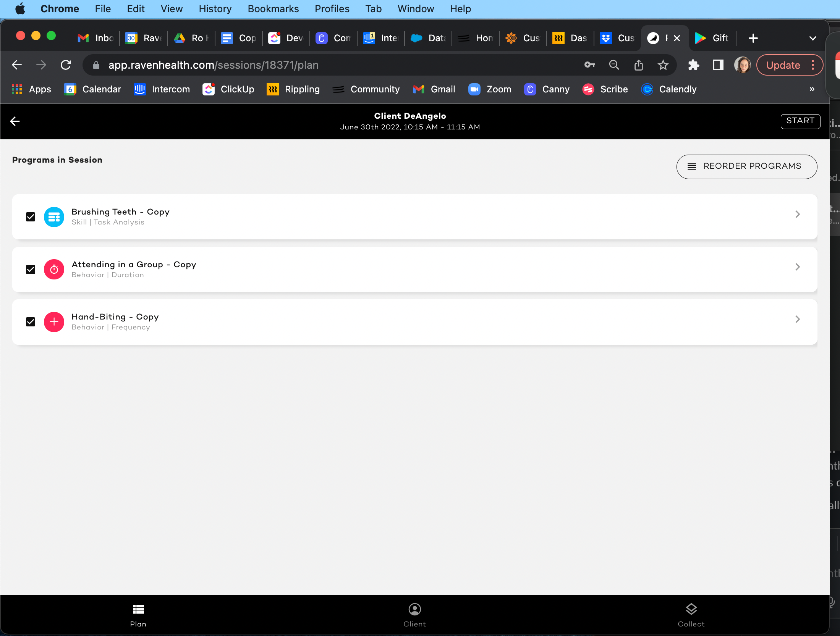
Task: Open the Scribe bookmark
Action: coord(605,89)
